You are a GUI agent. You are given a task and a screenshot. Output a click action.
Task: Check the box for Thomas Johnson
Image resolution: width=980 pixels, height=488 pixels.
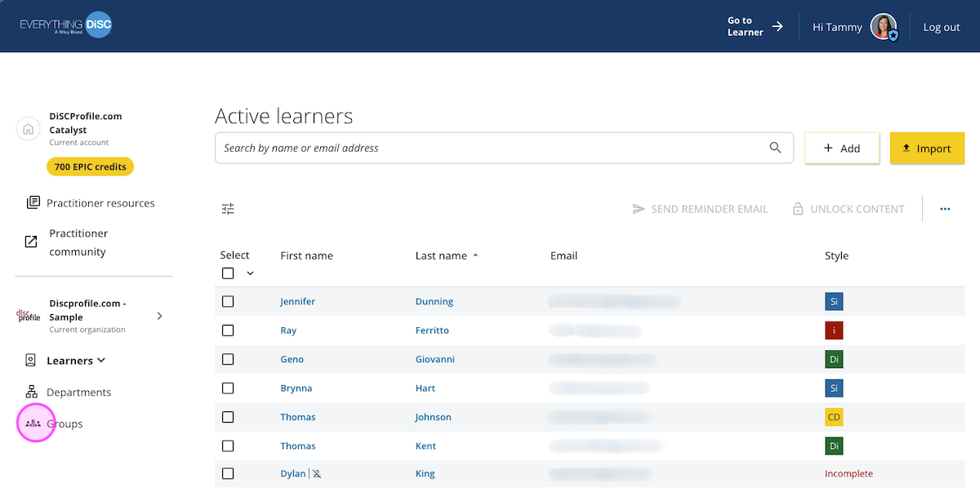228,417
